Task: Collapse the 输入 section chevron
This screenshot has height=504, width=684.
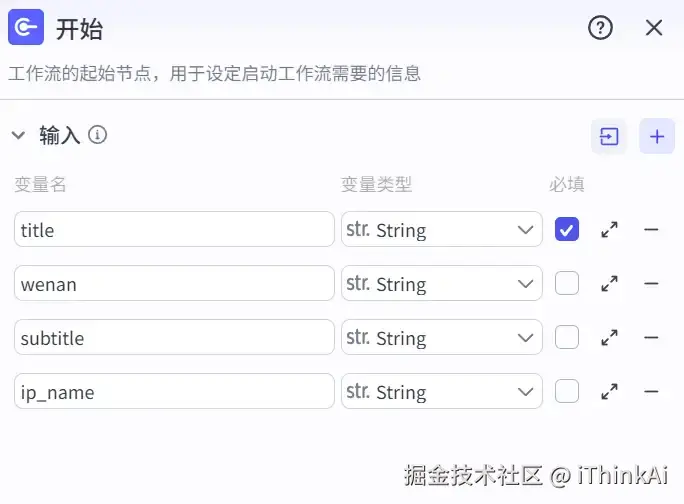Action: tap(18, 135)
